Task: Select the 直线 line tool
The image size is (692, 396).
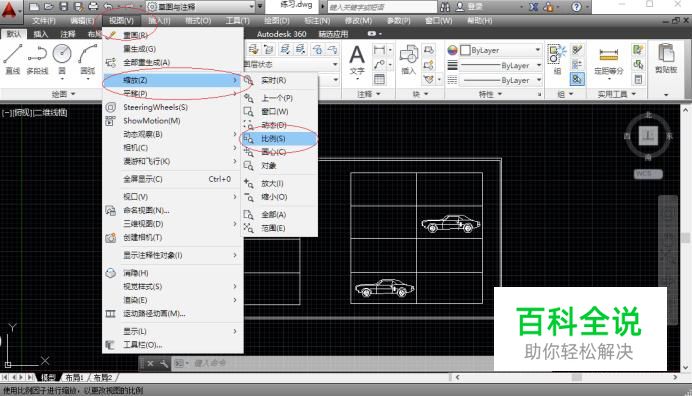Action: 12,59
